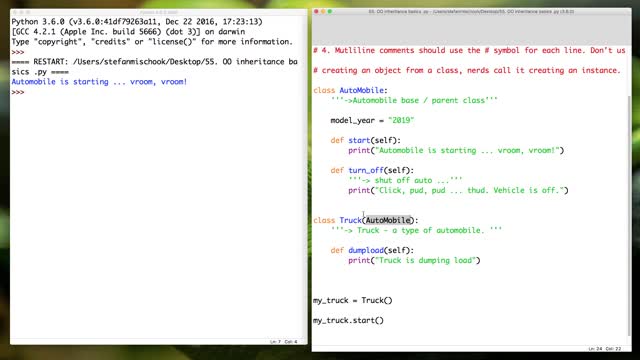Click 'Python 3.6.0' version line in shell
The image size is (640, 360).
pyautogui.click(x=137, y=22)
